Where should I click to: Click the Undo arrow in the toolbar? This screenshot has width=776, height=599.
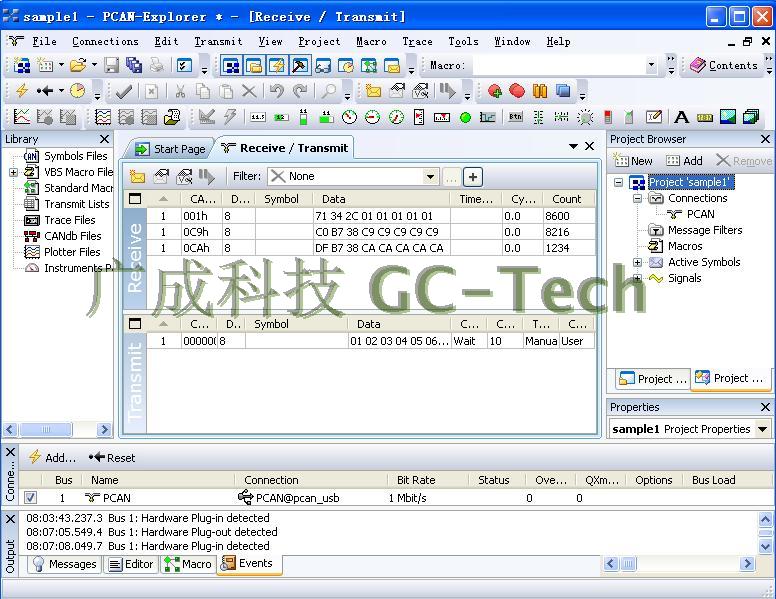click(x=276, y=91)
